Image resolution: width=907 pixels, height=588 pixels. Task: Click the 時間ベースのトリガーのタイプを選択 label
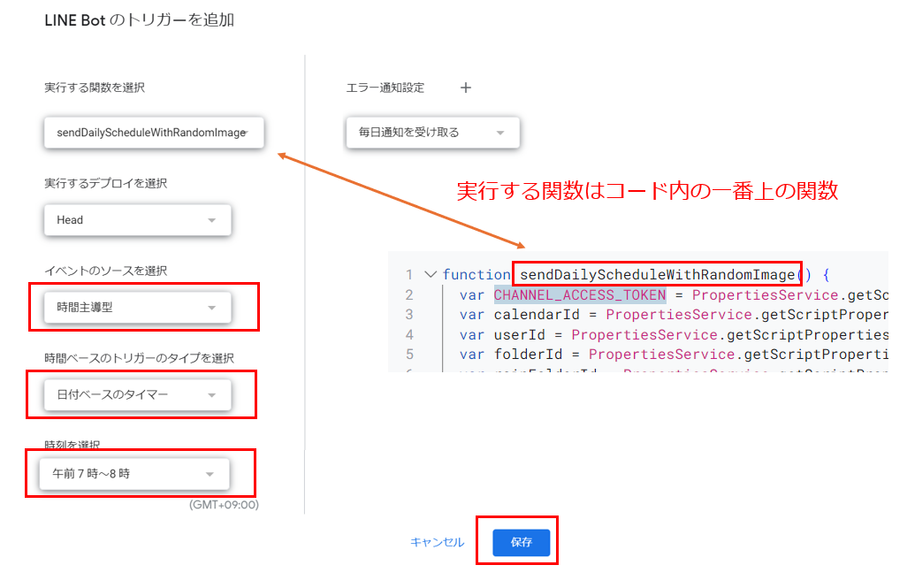(x=140, y=358)
